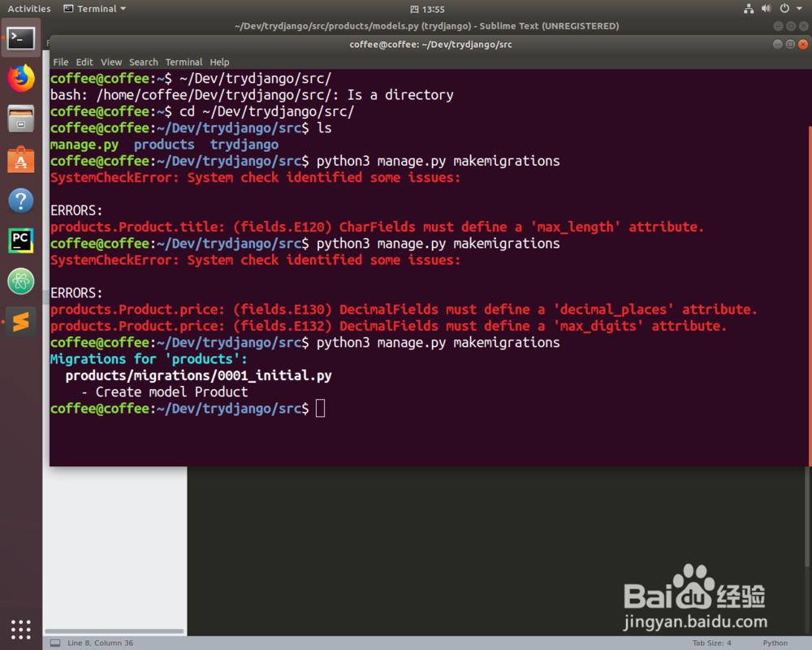Click the Sublime Text window title bar
The width and height of the screenshot is (812, 650).
(427, 26)
